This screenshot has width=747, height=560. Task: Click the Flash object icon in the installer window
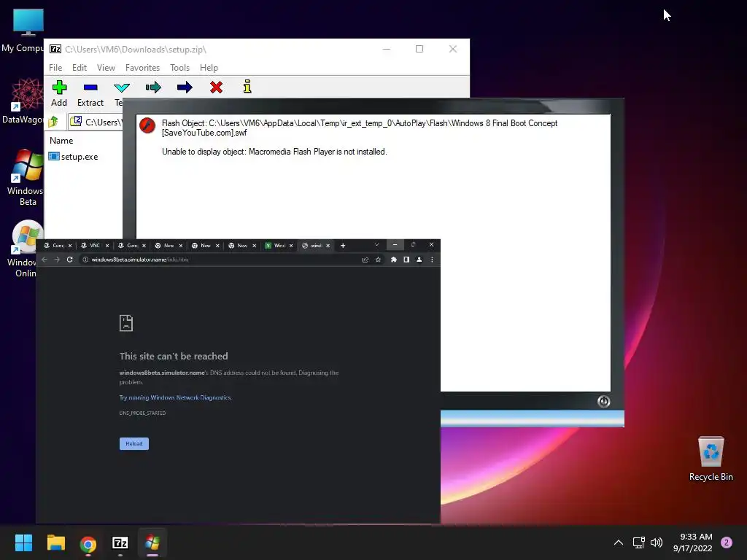[147, 125]
